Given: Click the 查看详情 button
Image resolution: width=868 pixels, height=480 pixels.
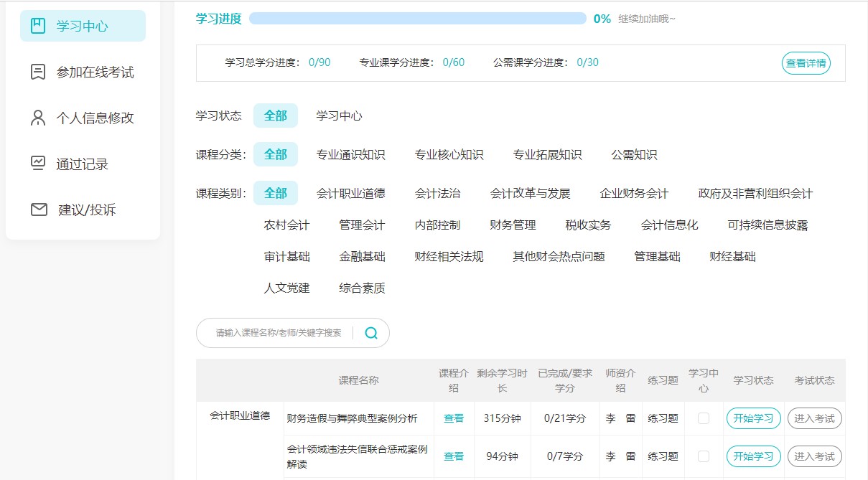Looking at the screenshot, I should point(806,63).
